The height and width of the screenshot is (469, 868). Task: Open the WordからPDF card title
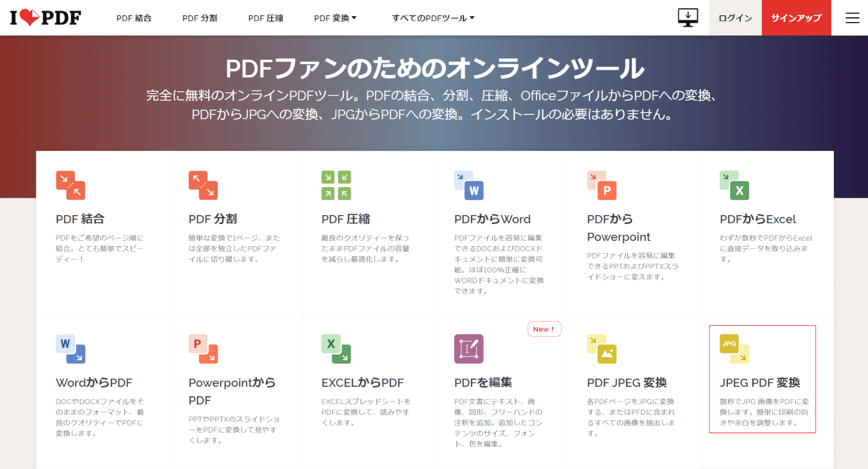point(94,382)
